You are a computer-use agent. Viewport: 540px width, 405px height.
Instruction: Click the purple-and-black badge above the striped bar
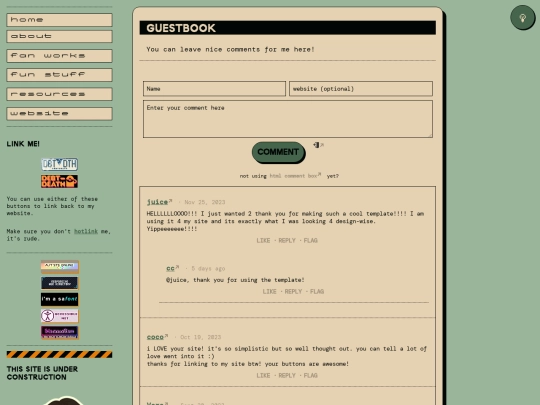pyautogui.click(x=60, y=332)
